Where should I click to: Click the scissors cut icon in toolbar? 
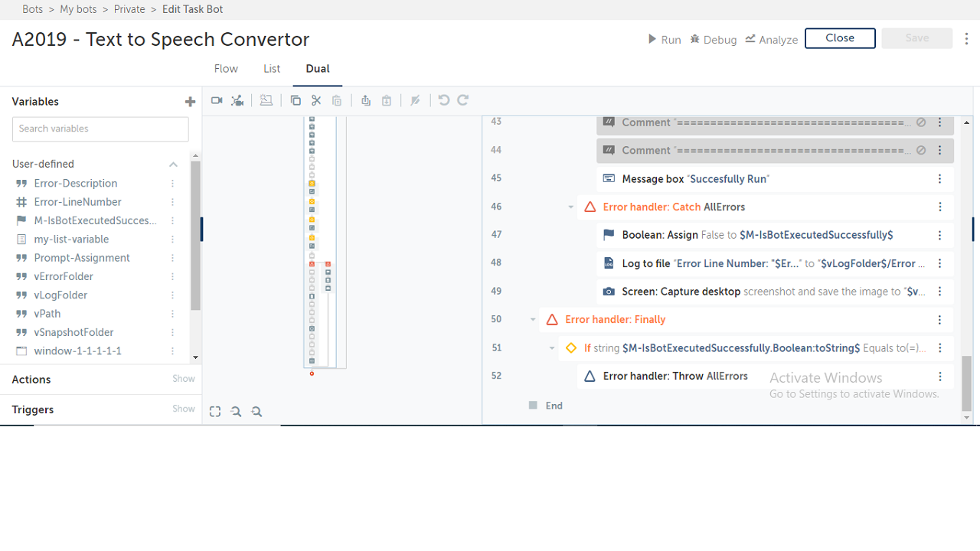click(x=316, y=100)
